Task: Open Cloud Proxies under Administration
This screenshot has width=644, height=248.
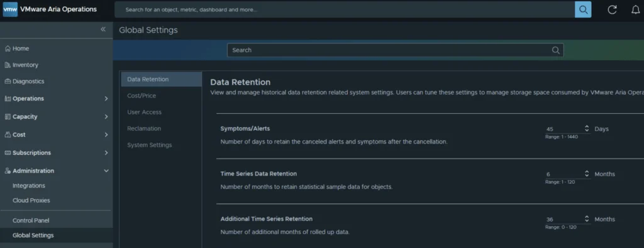Action: coord(31,200)
